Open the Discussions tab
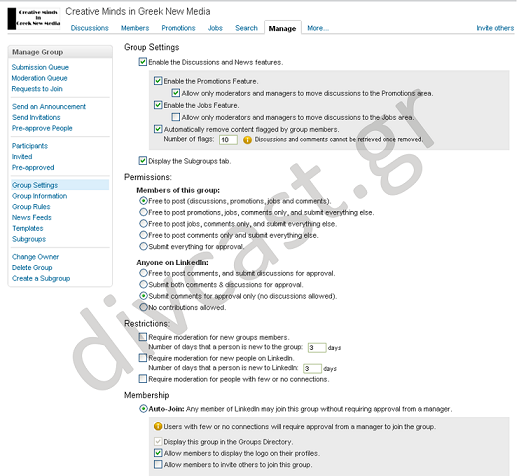Image resolution: width=519 pixels, height=476 pixels. click(x=90, y=28)
